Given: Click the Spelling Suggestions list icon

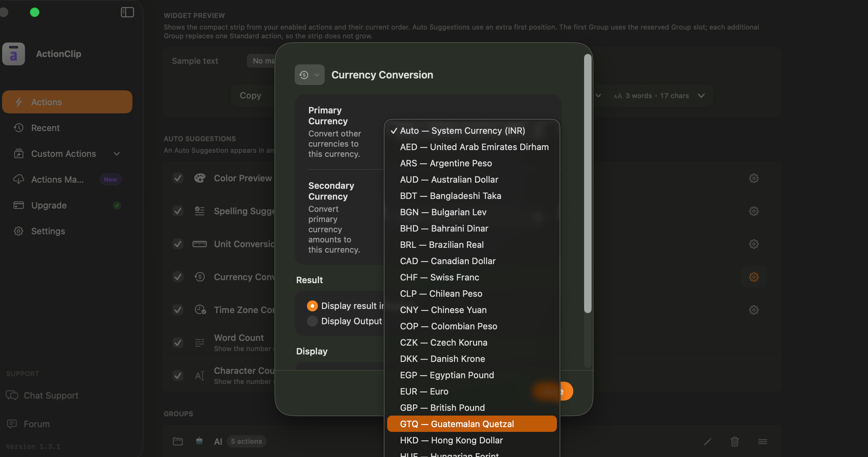Looking at the screenshot, I should click(200, 211).
